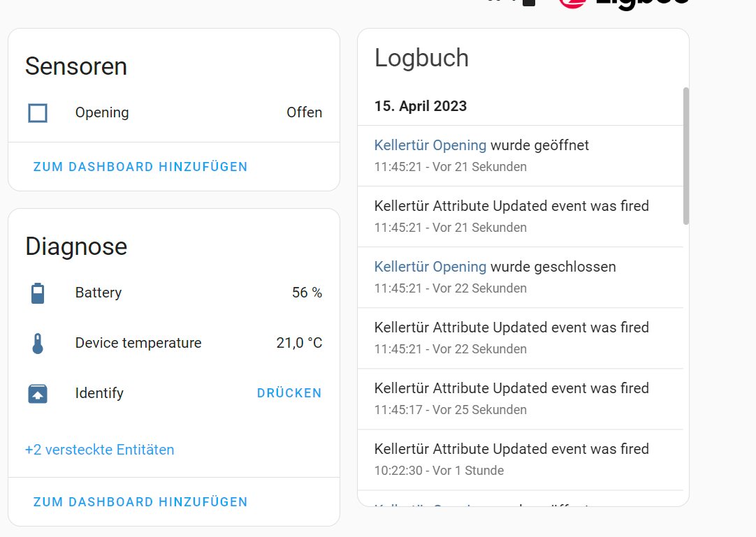Click the Battery icon in Diagnose
The width and height of the screenshot is (756, 537).
tap(38, 293)
